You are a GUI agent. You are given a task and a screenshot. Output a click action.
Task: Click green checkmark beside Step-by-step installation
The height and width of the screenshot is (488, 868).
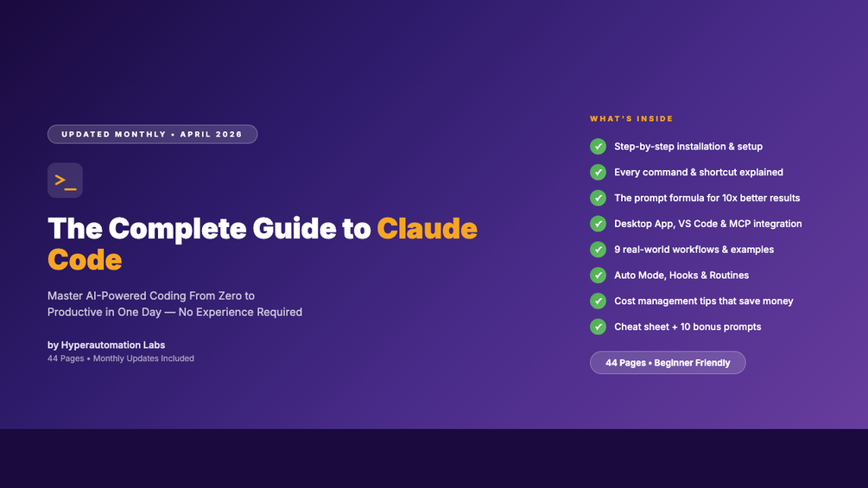click(x=598, y=147)
